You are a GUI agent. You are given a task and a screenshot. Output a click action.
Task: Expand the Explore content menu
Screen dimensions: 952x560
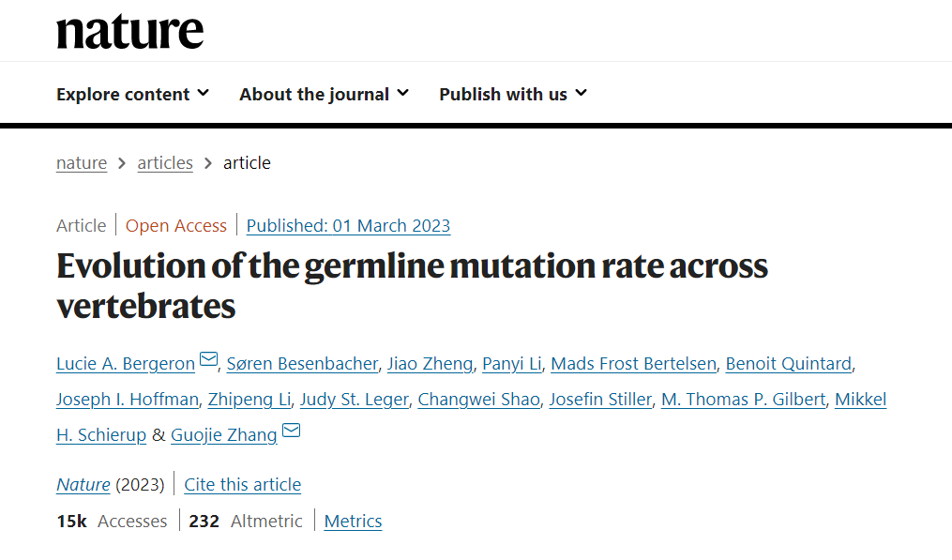tap(133, 94)
